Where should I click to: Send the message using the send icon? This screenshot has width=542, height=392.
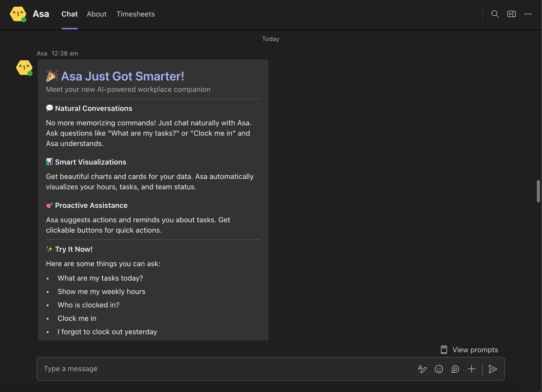tap(493, 369)
